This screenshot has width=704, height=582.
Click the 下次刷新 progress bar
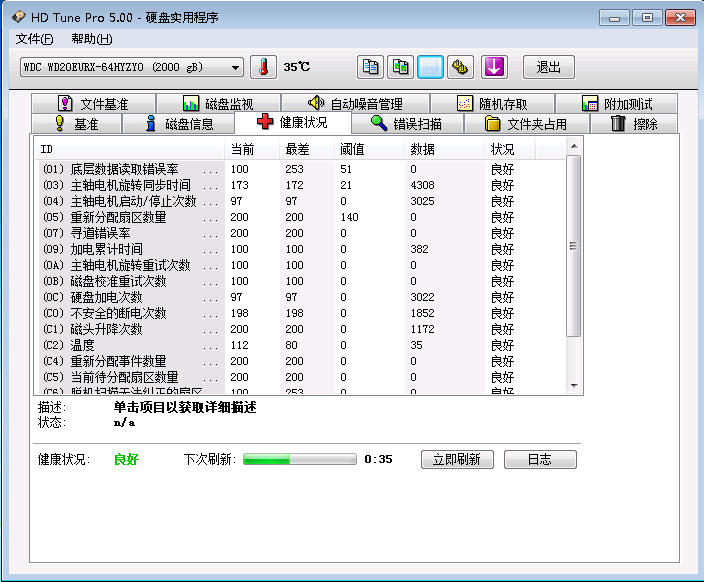[x=300, y=459]
